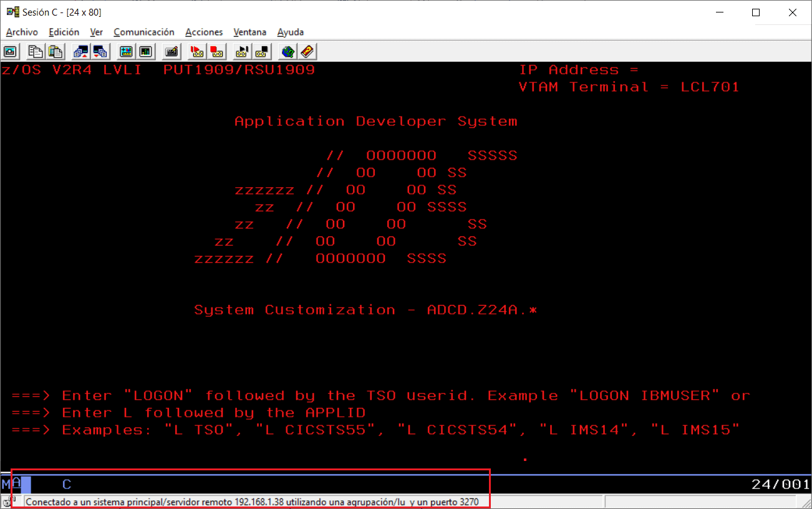The height and width of the screenshot is (509, 812).
Task: Copy selected screen text
Action: [x=36, y=51]
